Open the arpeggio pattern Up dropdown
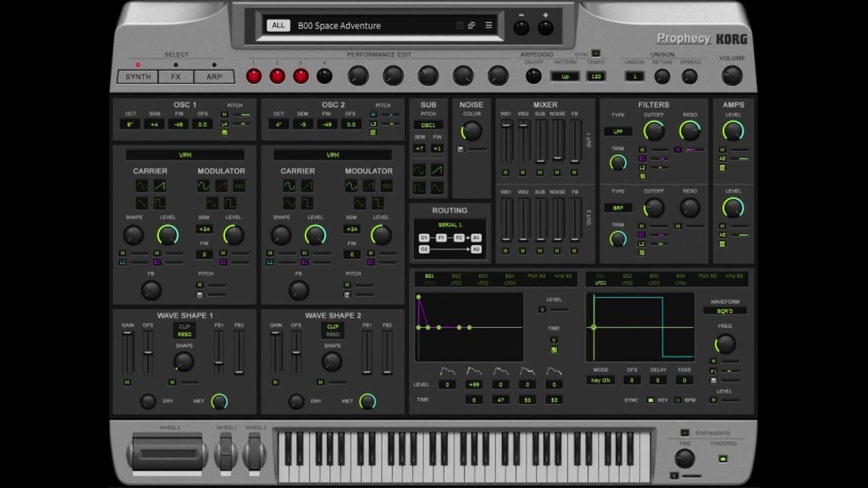Screen dimensions: 868x488 565,77
